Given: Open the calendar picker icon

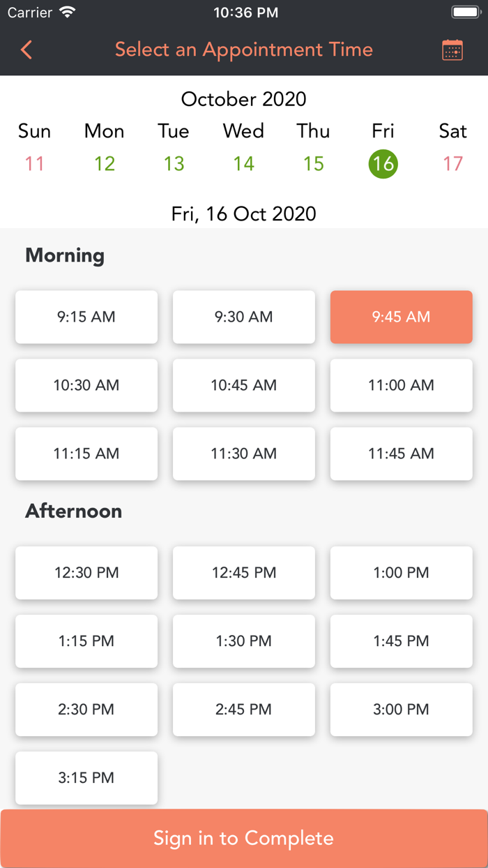Looking at the screenshot, I should click(x=452, y=50).
